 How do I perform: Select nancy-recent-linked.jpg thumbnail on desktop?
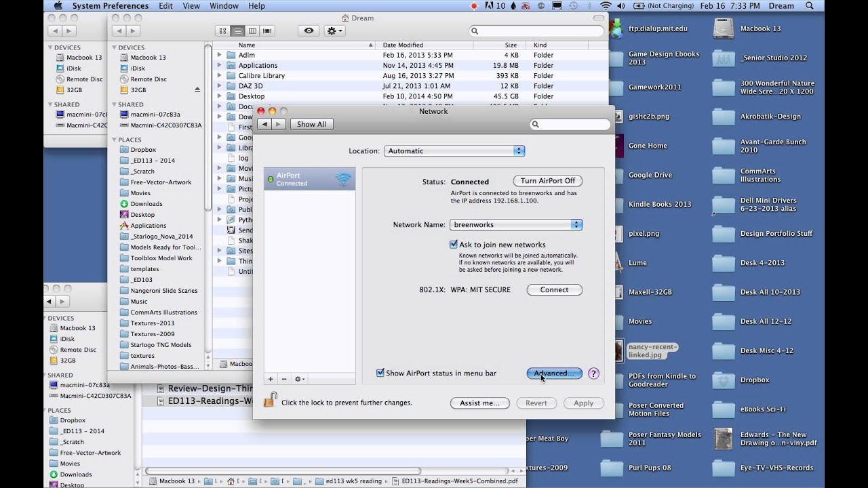[617, 350]
